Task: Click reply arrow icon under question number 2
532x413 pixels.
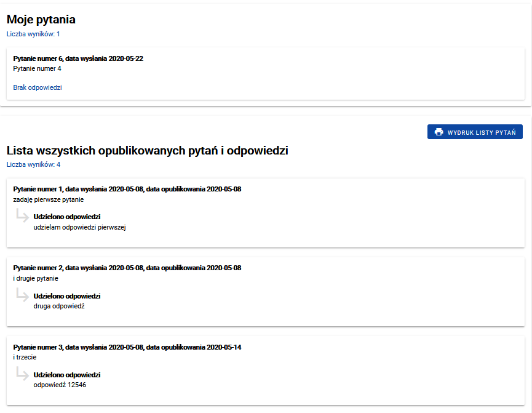Action: point(22,295)
